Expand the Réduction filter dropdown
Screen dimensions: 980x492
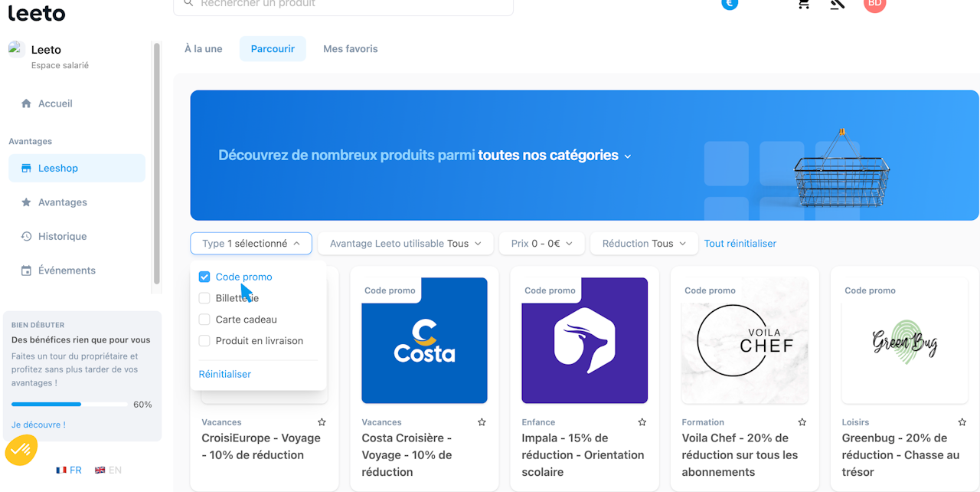coord(644,244)
